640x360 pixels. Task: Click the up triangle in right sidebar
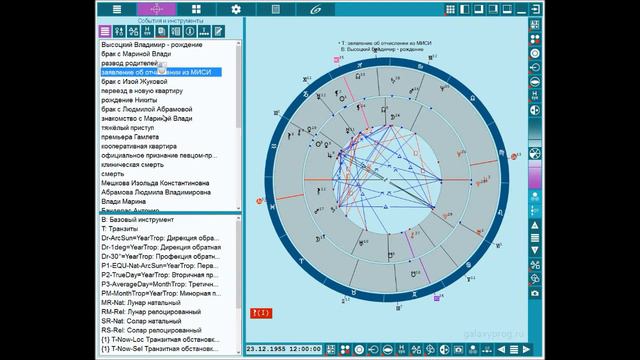click(x=535, y=225)
